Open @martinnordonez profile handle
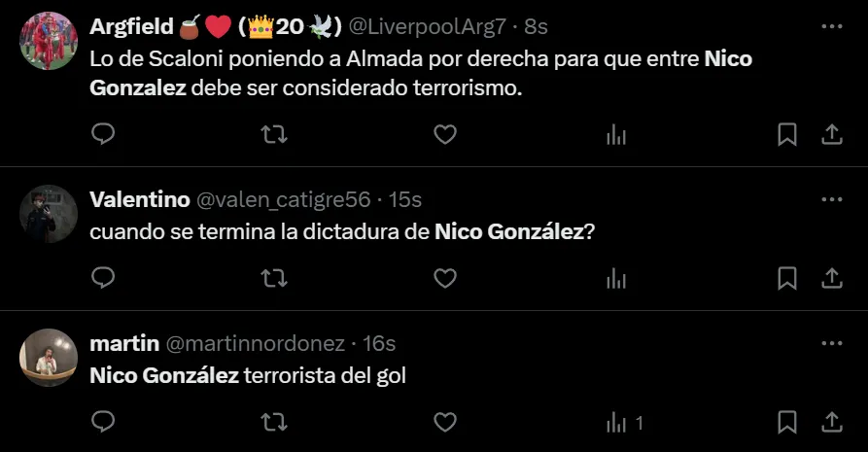868x452 pixels. pos(256,343)
